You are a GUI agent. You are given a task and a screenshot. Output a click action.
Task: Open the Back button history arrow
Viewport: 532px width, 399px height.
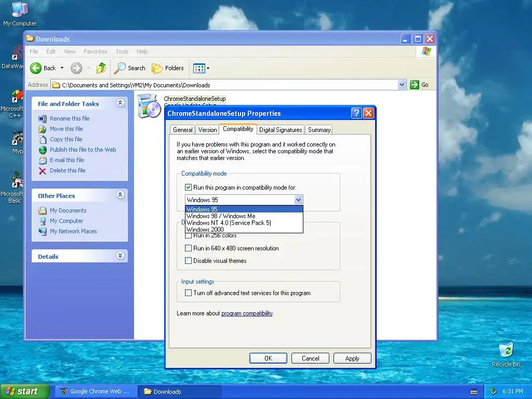pos(62,68)
